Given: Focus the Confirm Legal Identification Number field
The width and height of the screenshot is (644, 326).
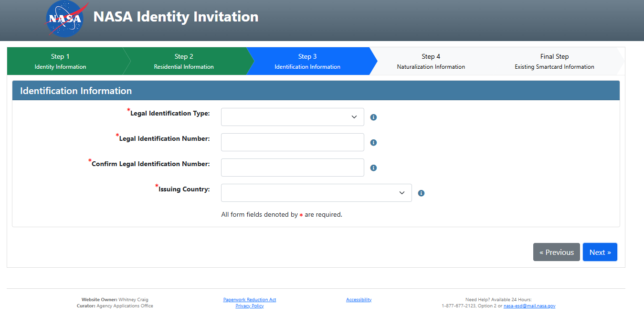Looking at the screenshot, I should tap(293, 168).
